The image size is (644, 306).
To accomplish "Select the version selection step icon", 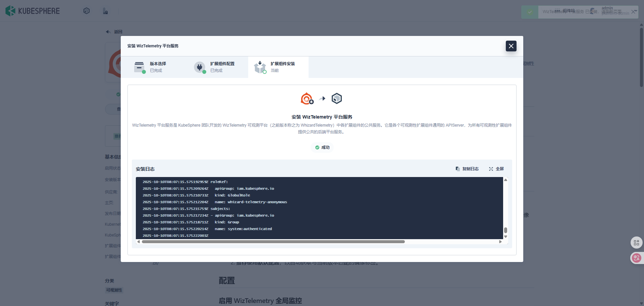I will [139, 67].
